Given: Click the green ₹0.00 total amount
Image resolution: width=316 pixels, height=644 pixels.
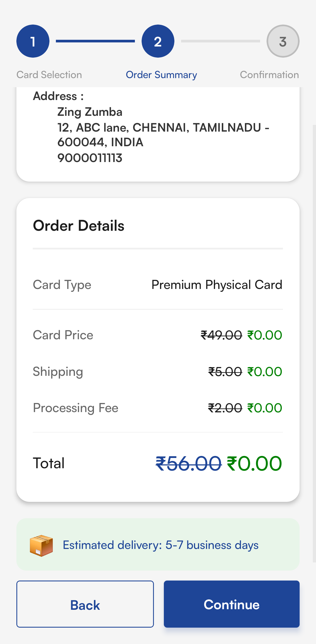Looking at the screenshot, I should click(254, 464).
